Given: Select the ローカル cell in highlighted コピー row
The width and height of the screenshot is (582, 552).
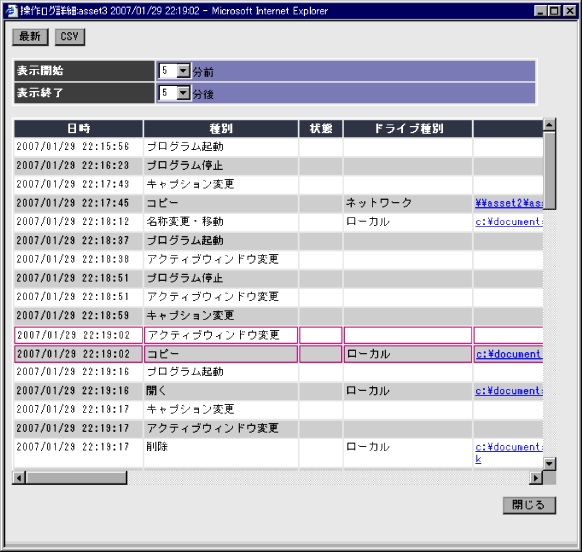Looking at the screenshot, I should click(408, 354).
